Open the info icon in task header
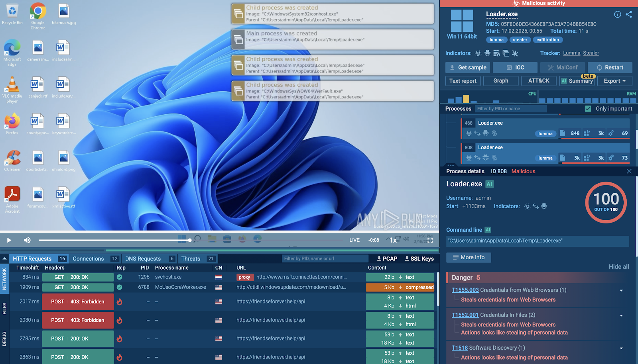The image size is (638, 364). (x=617, y=14)
